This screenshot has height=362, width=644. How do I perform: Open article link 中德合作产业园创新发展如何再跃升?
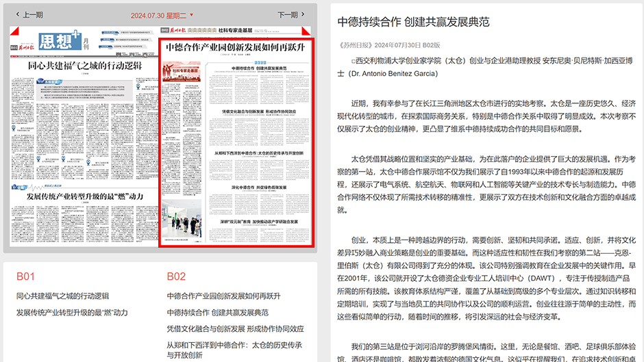coord(224,296)
